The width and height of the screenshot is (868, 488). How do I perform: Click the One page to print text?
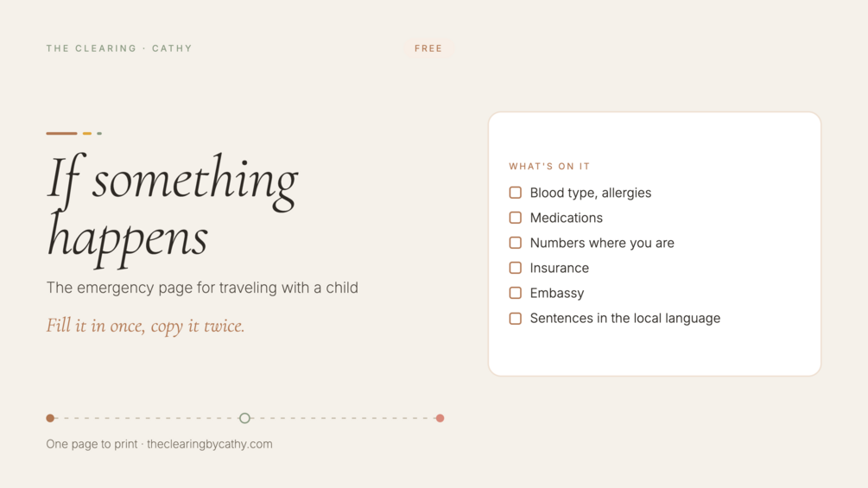(92, 444)
